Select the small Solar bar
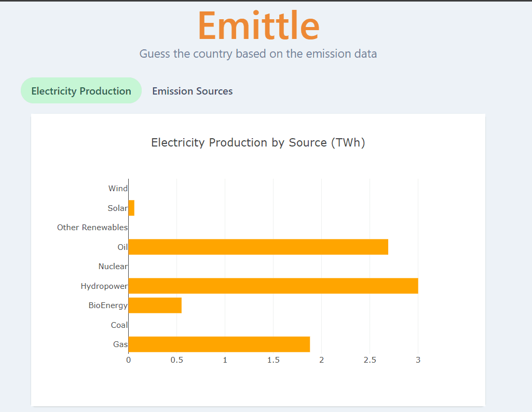 click(x=131, y=208)
